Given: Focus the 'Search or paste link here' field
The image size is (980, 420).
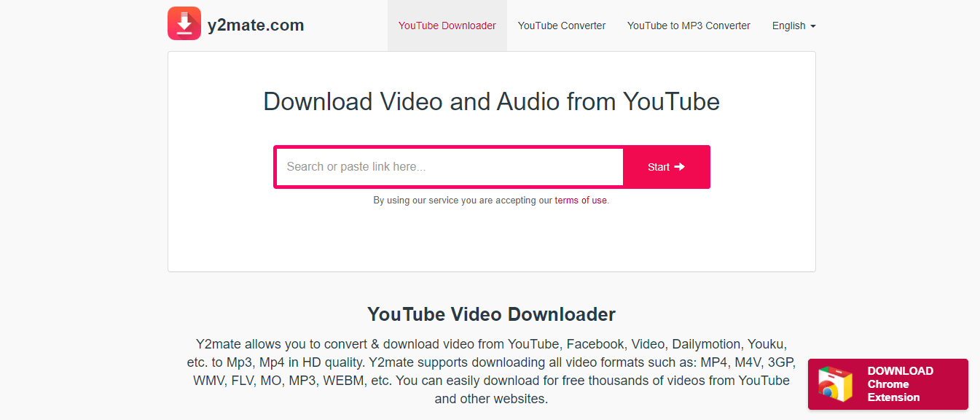Looking at the screenshot, I should pos(450,167).
